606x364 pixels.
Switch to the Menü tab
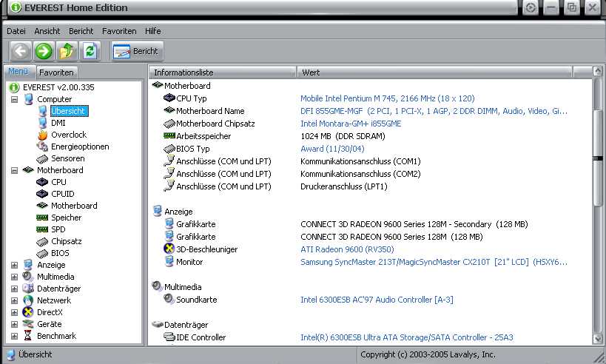[18, 72]
